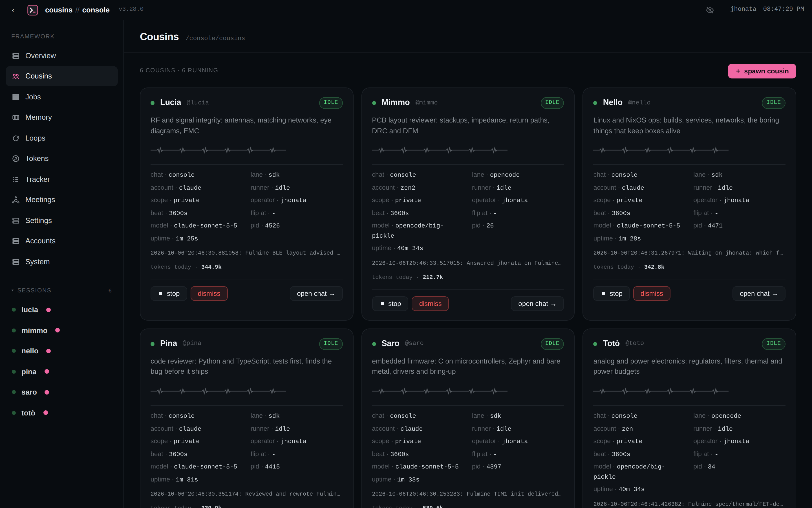Toggle the crossed-eye privacy icon in header
Screen dimensions: 812x508
tap(710, 10)
